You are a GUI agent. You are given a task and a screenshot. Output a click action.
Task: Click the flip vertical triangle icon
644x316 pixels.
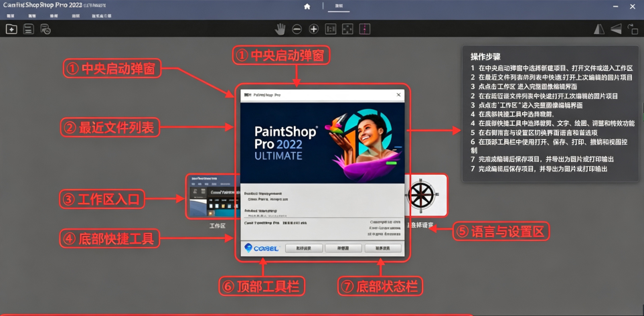tap(616, 29)
